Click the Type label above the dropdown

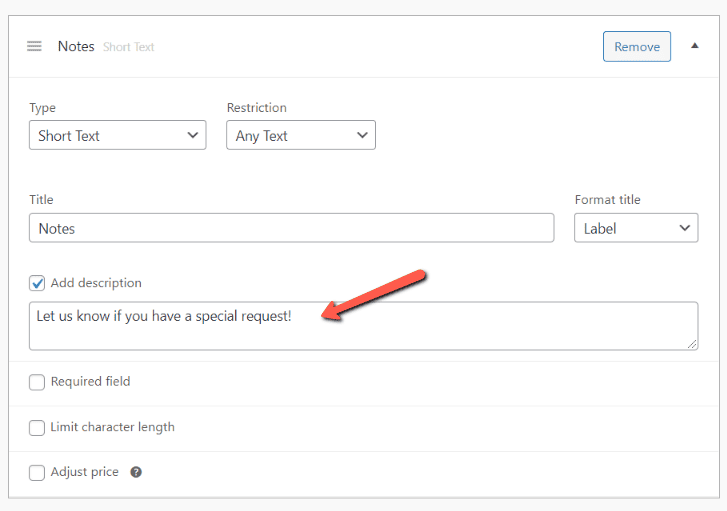pos(42,108)
